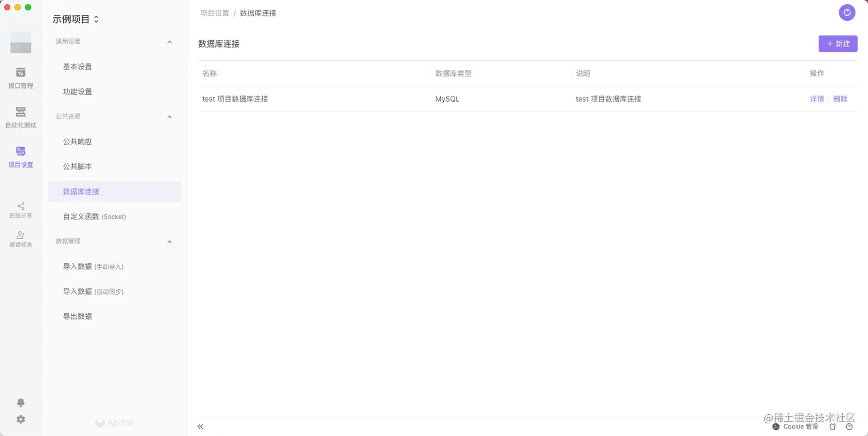Switch to 自动化测试 in the left sidebar
Screen dimensions: 868x436
click(x=21, y=118)
